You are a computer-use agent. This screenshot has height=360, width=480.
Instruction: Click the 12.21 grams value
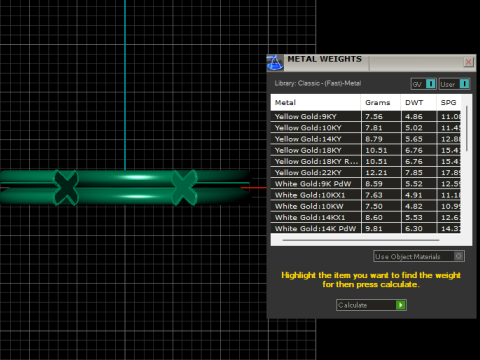pos(376,173)
